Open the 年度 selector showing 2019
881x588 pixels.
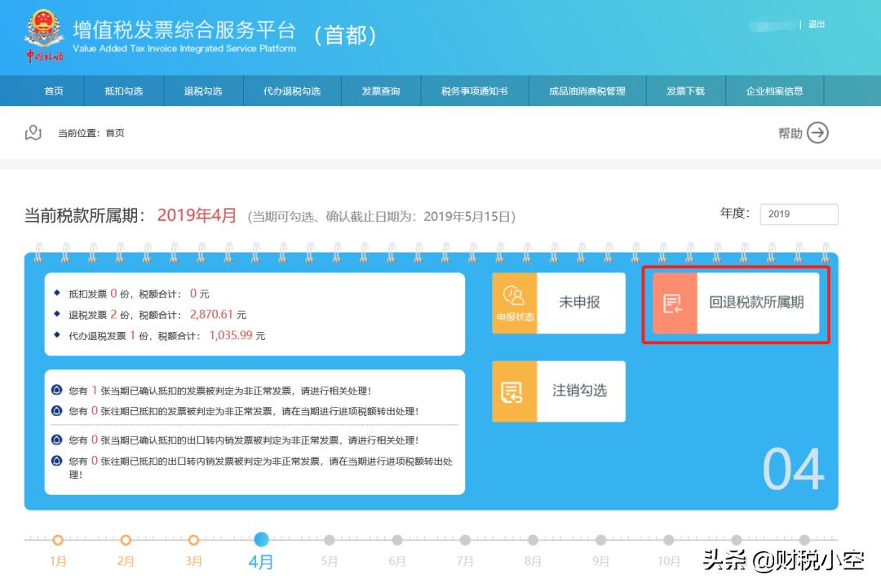(799, 214)
